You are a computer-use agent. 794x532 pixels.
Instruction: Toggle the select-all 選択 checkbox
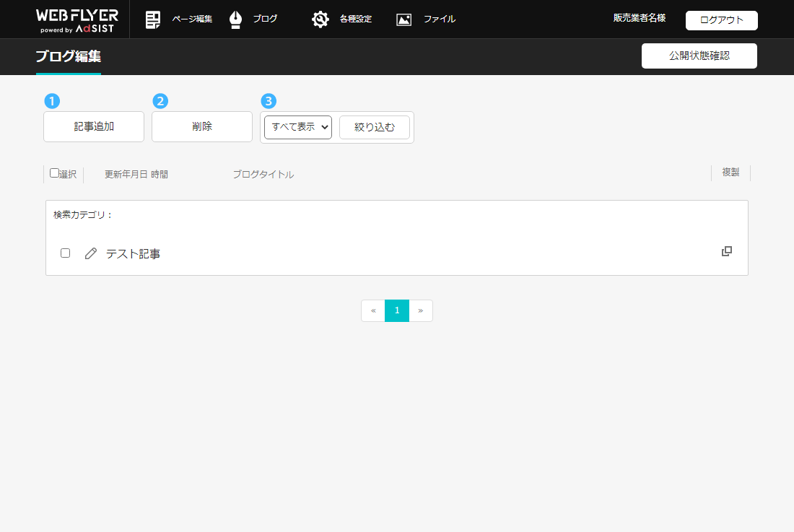pyautogui.click(x=54, y=173)
